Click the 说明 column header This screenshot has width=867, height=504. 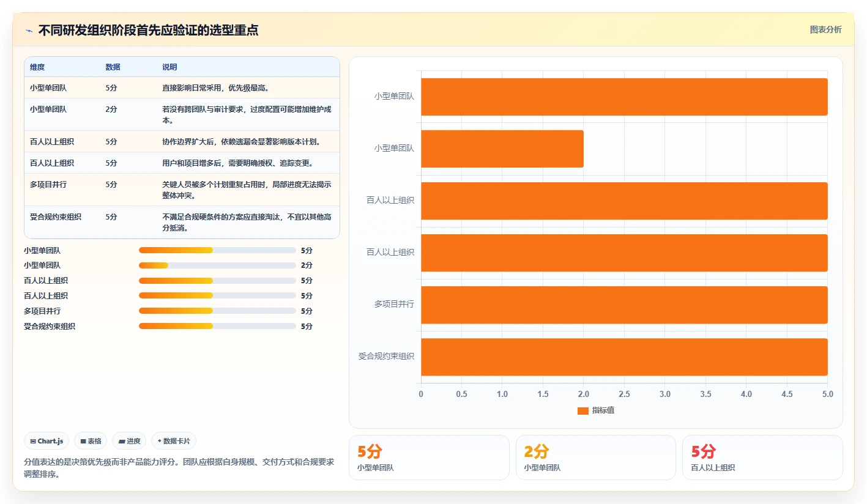(x=169, y=67)
